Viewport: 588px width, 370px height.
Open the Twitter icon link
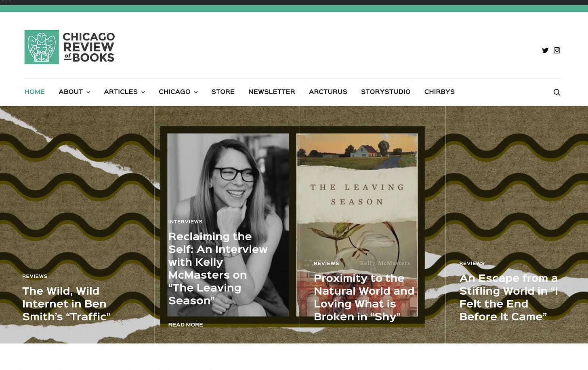tap(545, 50)
